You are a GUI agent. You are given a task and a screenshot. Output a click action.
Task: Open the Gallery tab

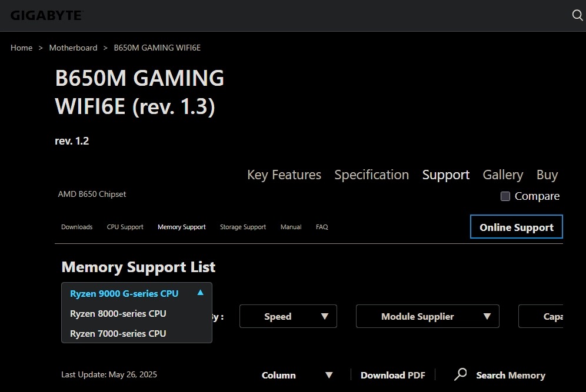[502, 175]
